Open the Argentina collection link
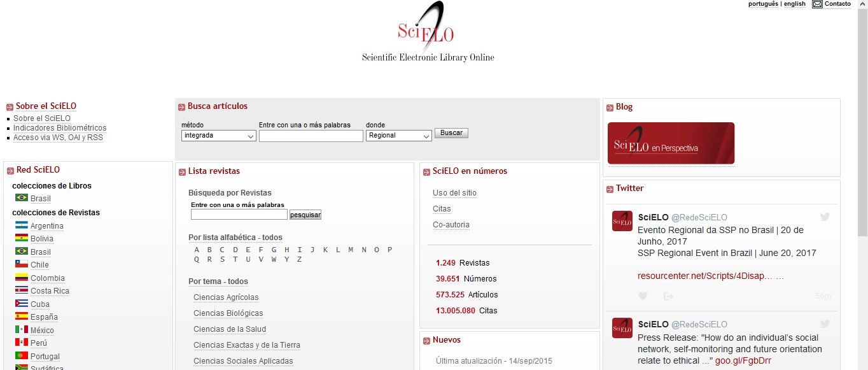868x370 pixels. tap(47, 226)
